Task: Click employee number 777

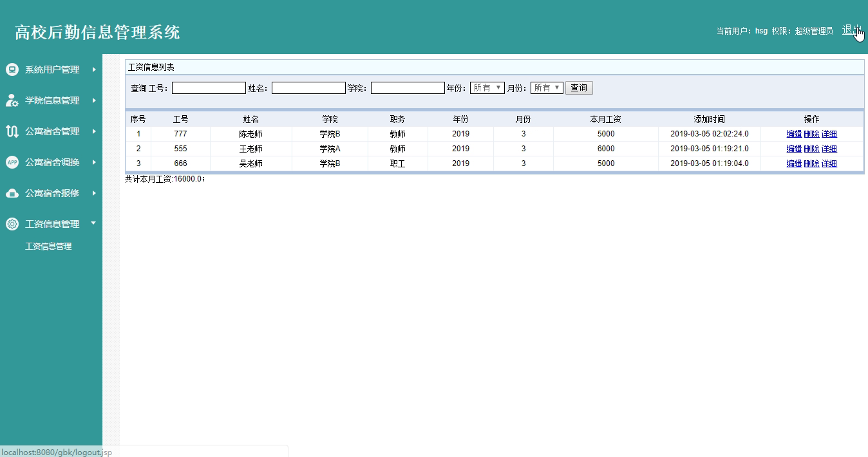Action: pos(180,134)
